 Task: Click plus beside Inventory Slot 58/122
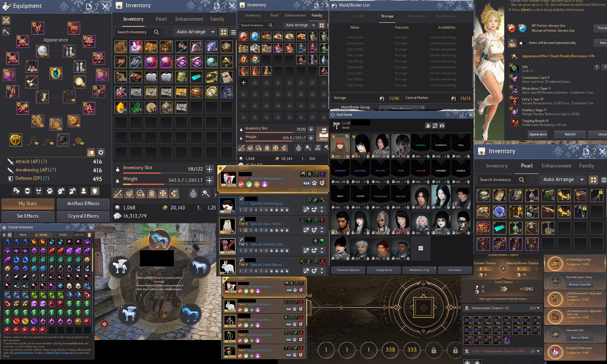[209, 169]
